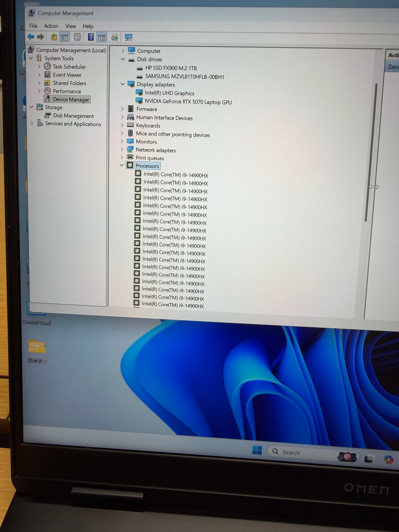Open the Help menu

coord(88,26)
